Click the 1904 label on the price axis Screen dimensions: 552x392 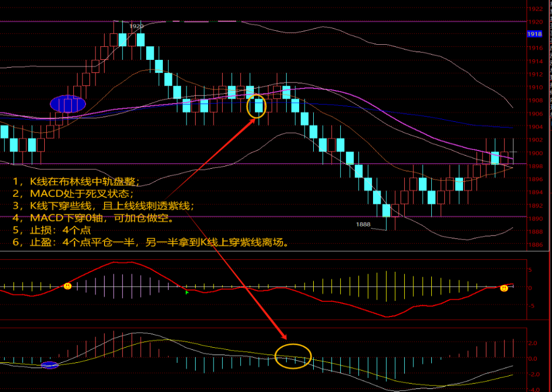(x=535, y=127)
